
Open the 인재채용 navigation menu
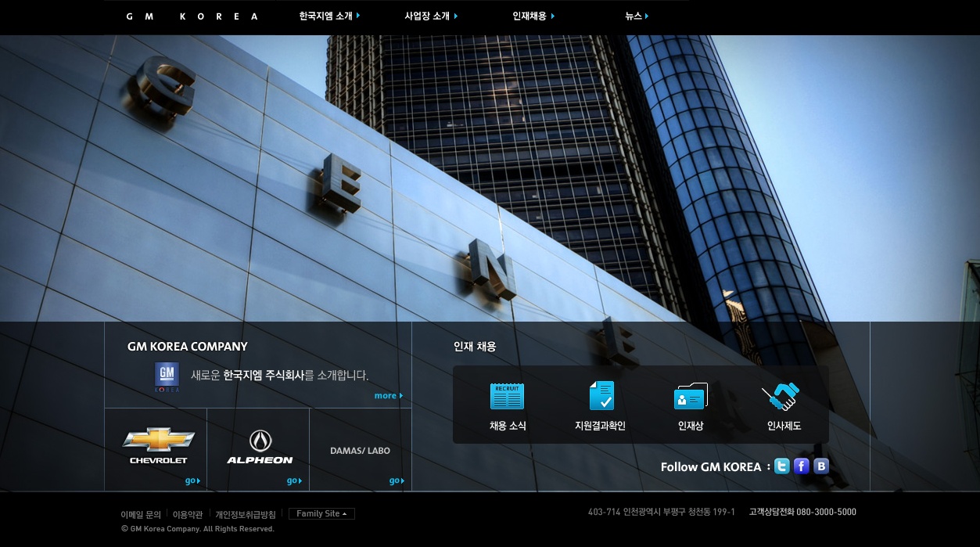coord(533,16)
